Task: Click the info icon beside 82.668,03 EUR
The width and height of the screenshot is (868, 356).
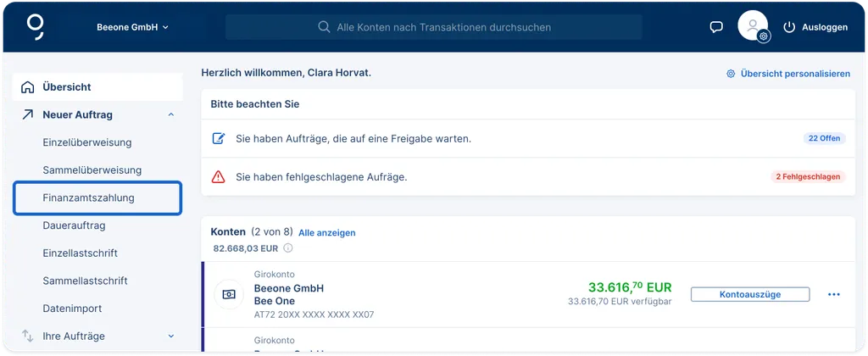Action: click(x=288, y=248)
